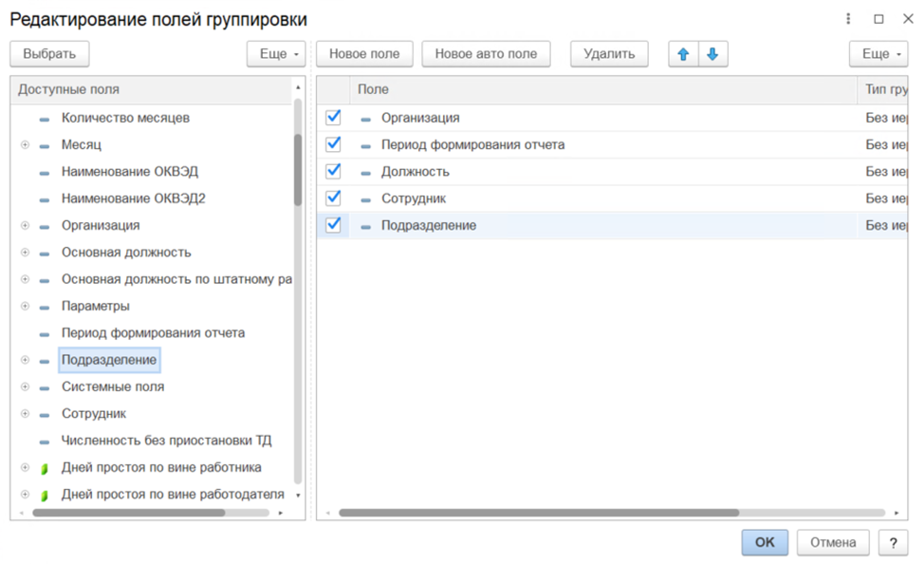Click the help question mark button
924x564 pixels.
pos(893,542)
